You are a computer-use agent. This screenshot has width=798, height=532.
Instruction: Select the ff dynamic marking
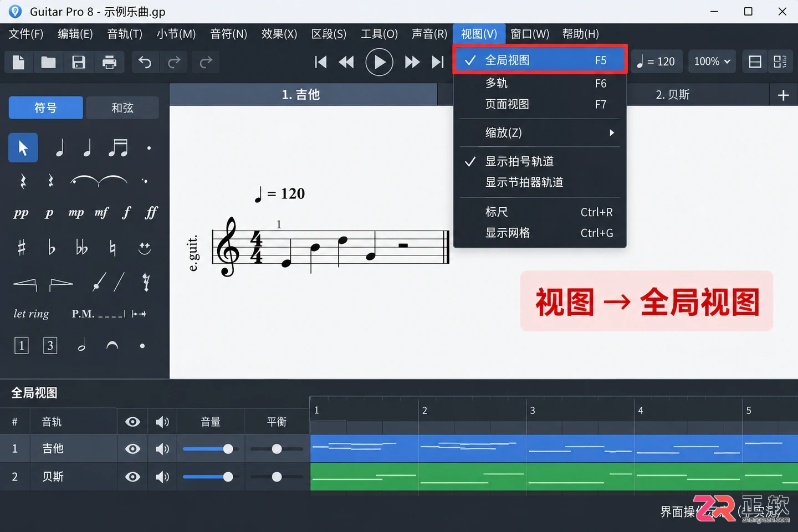point(151,213)
